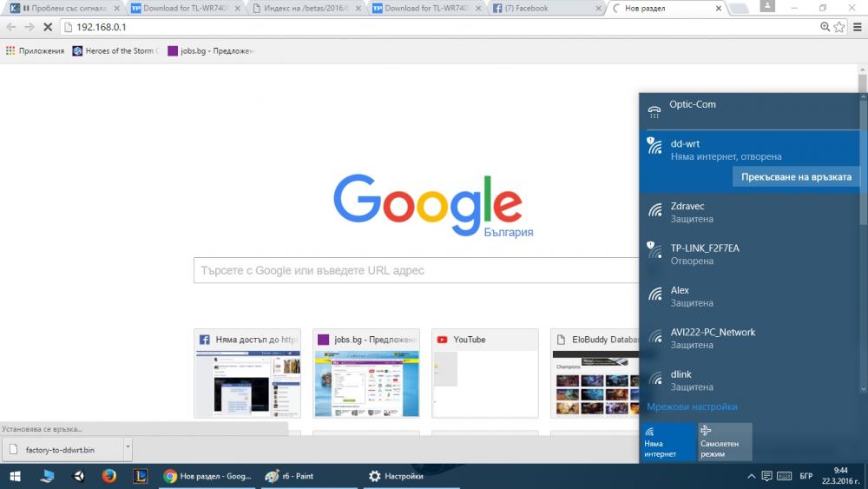Open the factory-to-ddwrt.bin downloaded file
Screen dimensions: 868x489
point(61,450)
